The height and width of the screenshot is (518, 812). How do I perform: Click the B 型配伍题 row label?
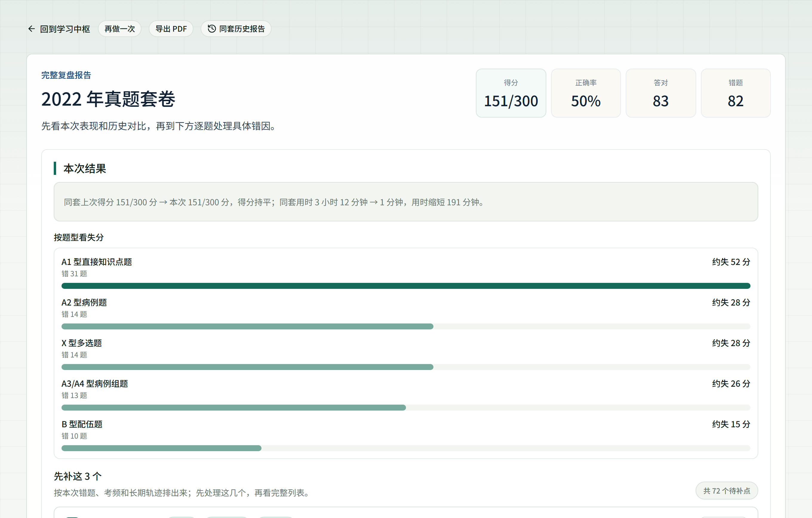(82, 424)
